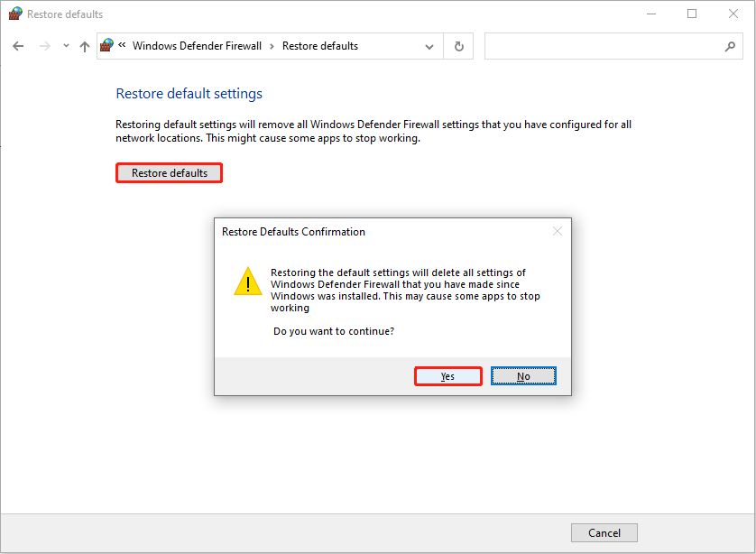
Task: Click the Forward navigation arrow
Action: pos(44,46)
